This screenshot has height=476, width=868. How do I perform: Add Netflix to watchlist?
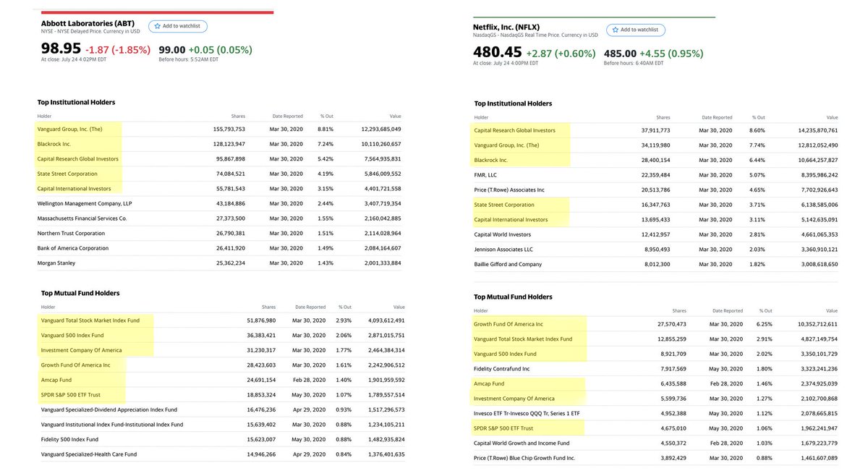636,30
